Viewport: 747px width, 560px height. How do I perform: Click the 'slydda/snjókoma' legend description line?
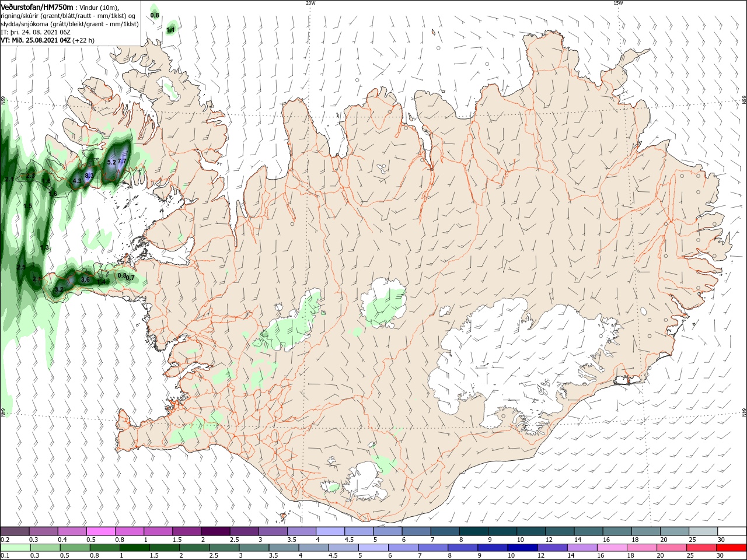69,24
